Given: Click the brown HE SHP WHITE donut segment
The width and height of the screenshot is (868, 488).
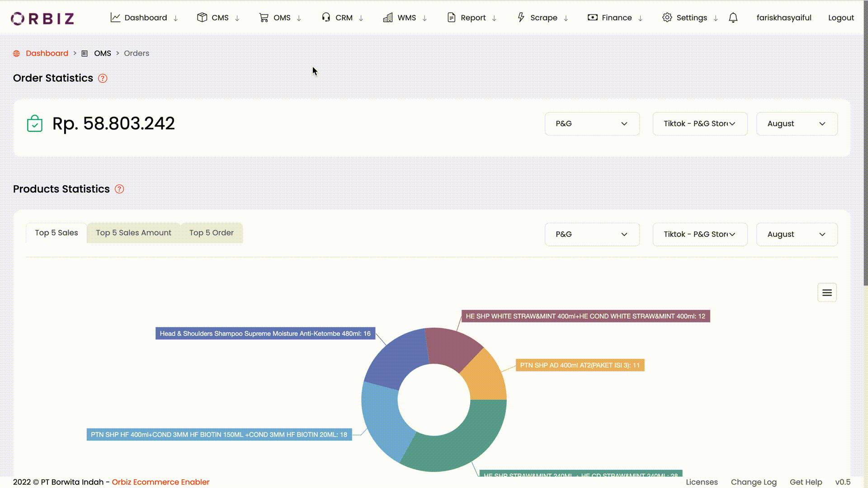Looking at the screenshot, I should pyautogui.click(x=452, y=348).
